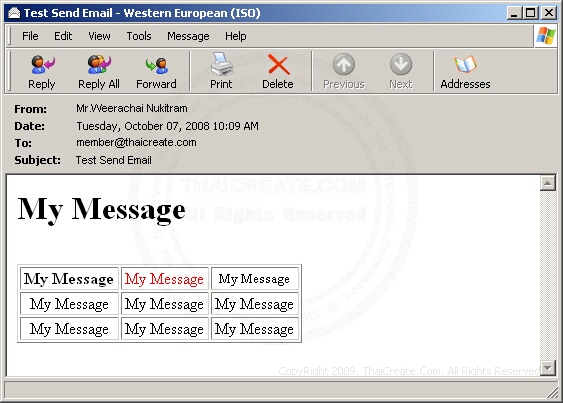Viewport: 563px width, 403px height.
Task: Open the Edit menu
Action: [x=63, y=36]
